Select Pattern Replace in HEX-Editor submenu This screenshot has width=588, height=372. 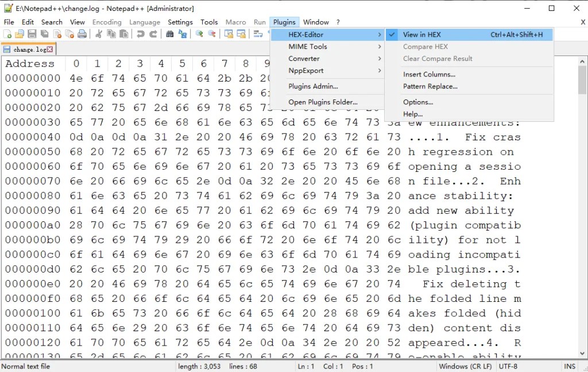469,86
